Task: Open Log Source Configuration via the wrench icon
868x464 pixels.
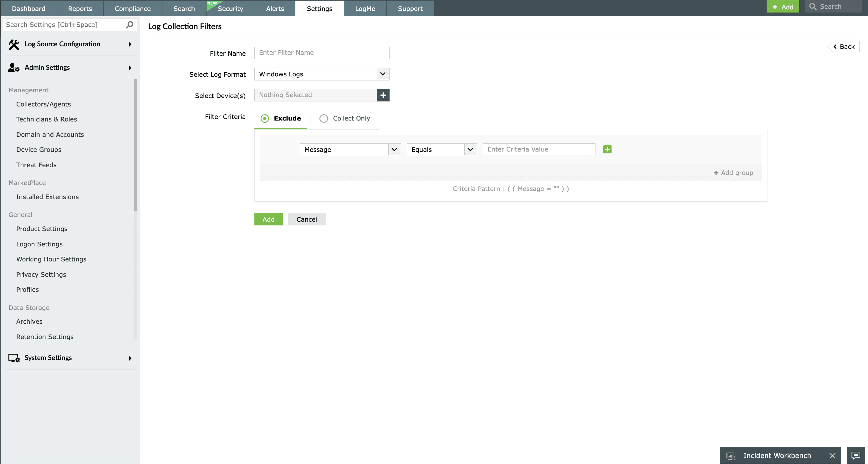Action: pos(13,44)
